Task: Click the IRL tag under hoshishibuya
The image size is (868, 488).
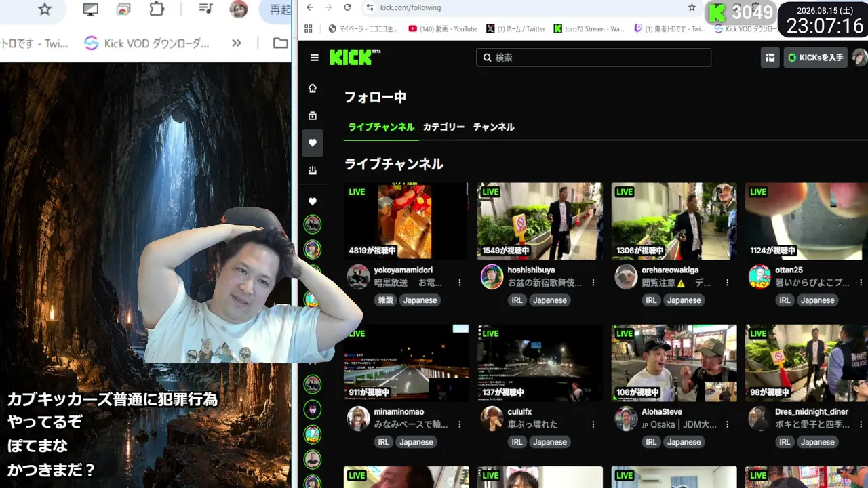Action: [517, 300]
